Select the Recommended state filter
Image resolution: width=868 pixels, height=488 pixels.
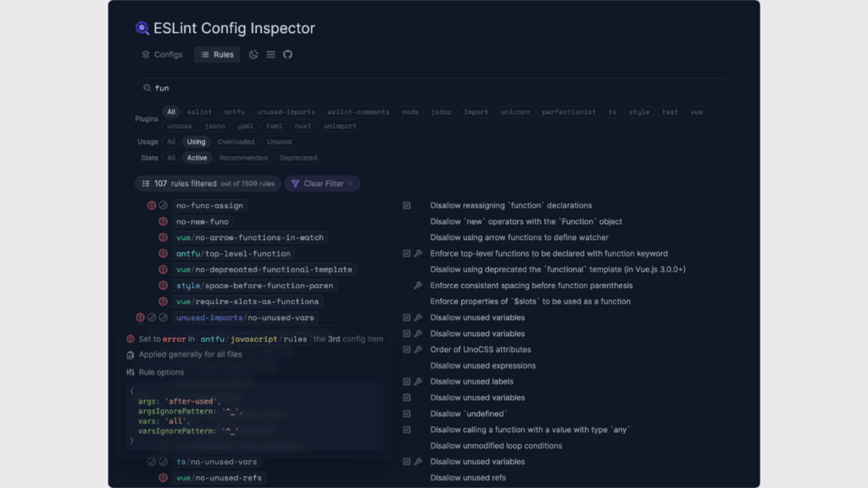[x=243, y=158]
